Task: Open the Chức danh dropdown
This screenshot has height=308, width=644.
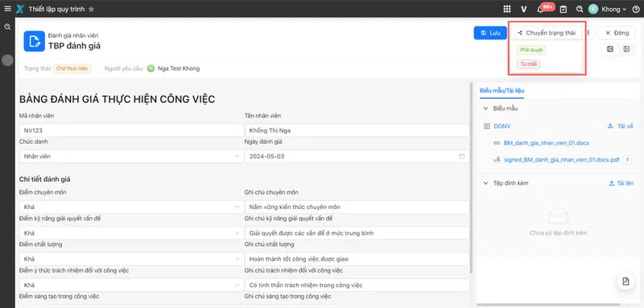Action: click(x=131, y=156)
